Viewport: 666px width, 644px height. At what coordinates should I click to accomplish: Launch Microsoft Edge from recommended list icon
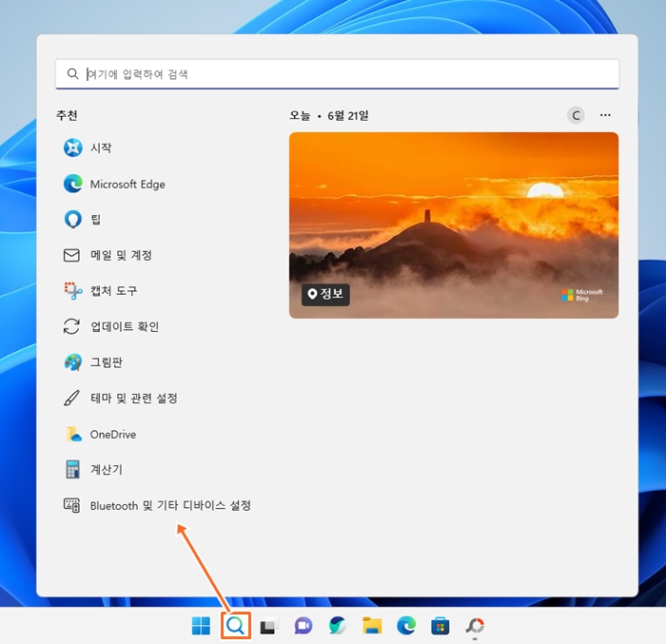[x=73, y=184]
